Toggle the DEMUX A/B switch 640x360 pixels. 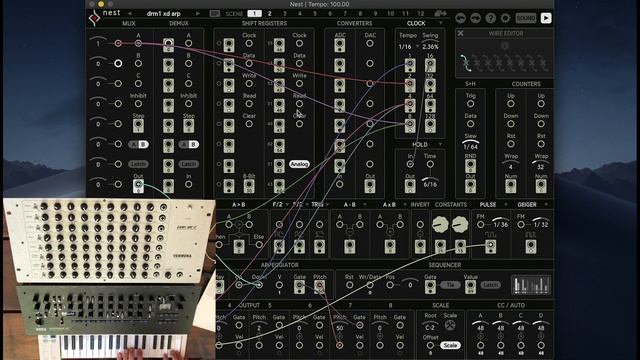[x=189, y=144]
